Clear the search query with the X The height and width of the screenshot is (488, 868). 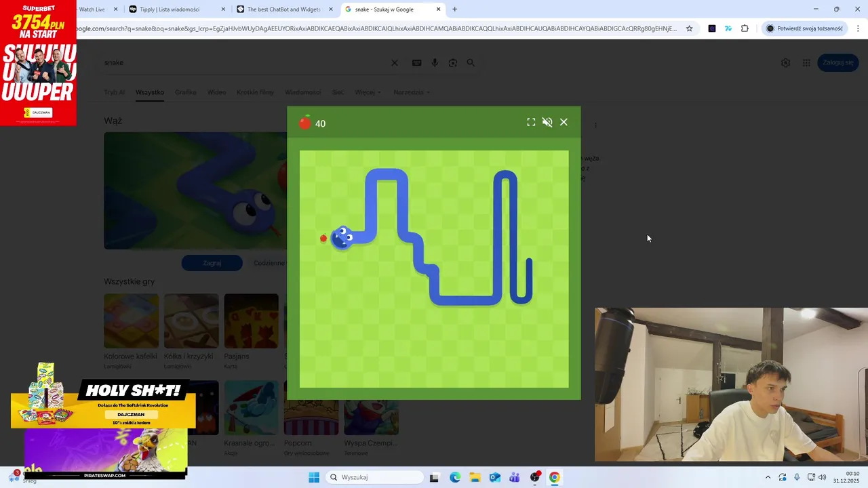tap(395, 62)
